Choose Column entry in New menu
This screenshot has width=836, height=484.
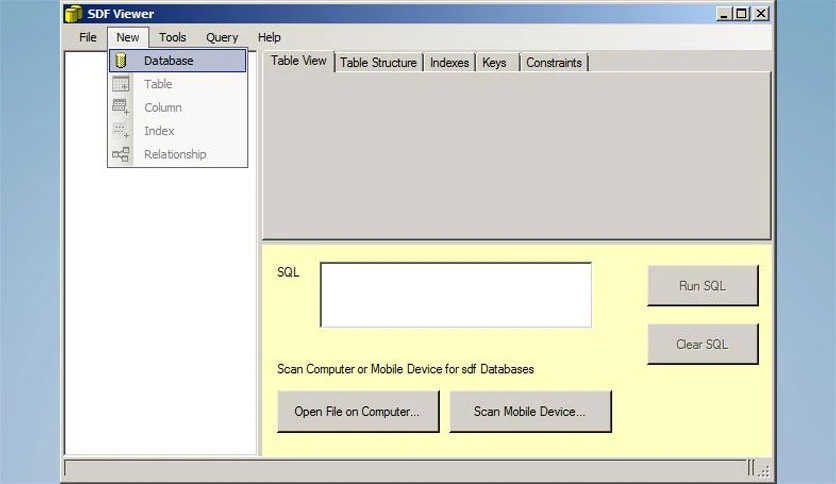coord(178,107)
